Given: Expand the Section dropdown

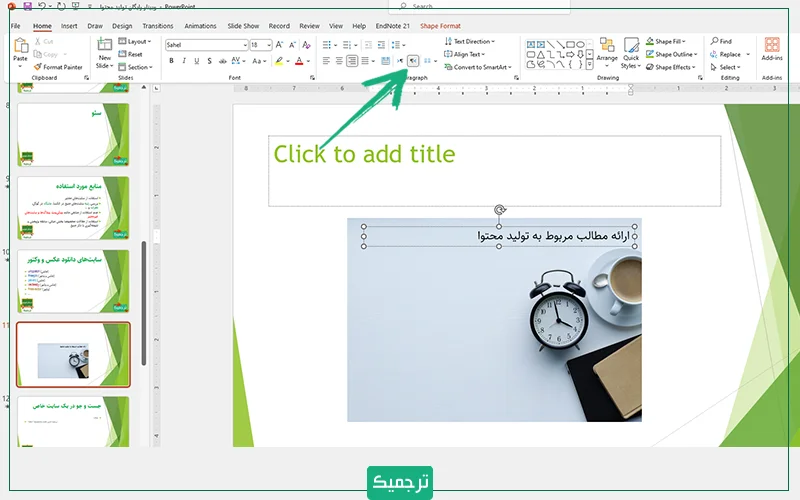Looking at the screenshot, I should 135,67.
